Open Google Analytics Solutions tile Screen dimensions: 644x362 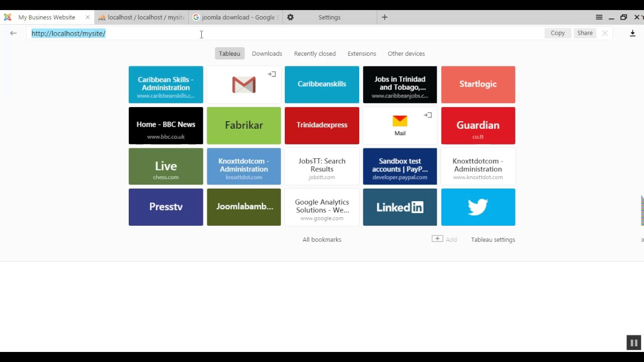322,207
